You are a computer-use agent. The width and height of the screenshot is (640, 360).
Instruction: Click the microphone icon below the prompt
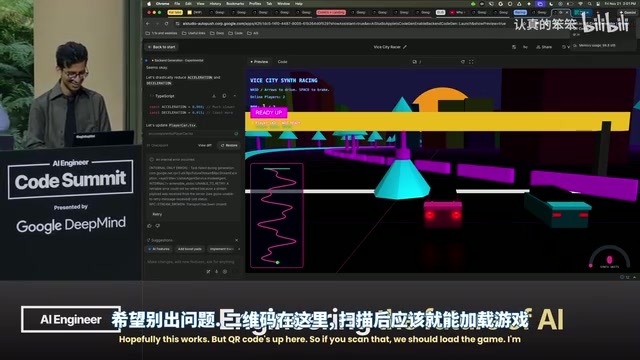[217, 271]
